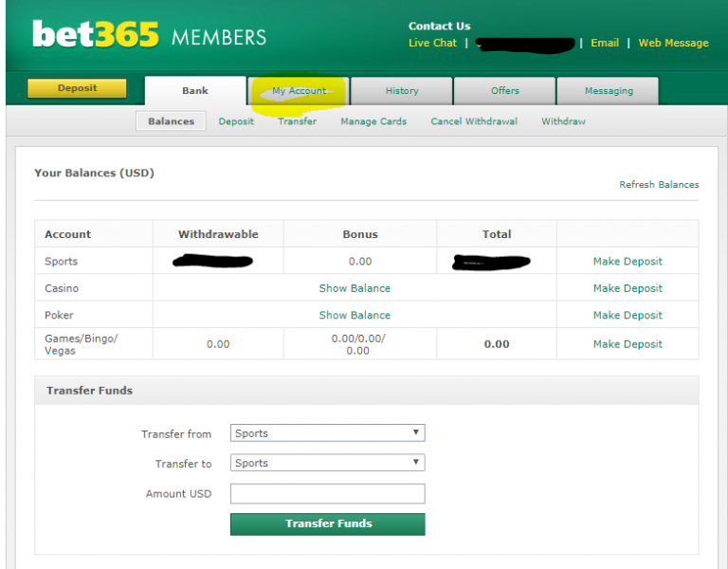
Task: Click the Poker account row label
Action: coord(59,315)
